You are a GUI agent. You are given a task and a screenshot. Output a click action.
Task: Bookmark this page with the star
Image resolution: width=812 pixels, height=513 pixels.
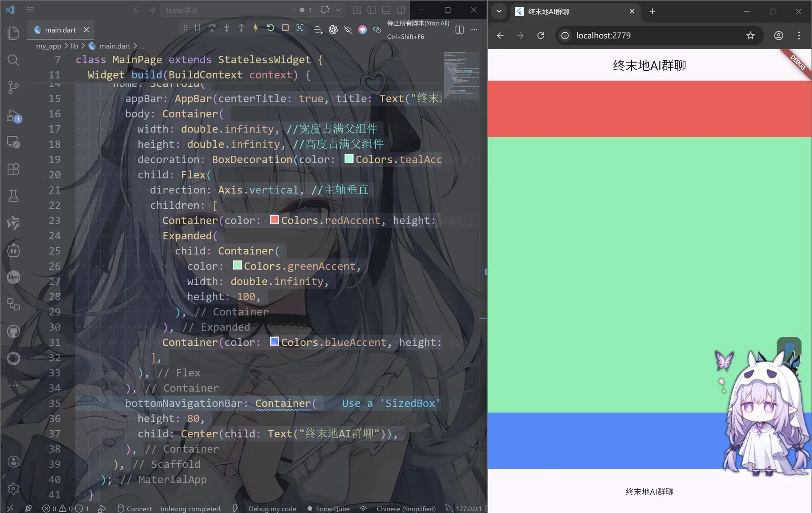(x=750, y=36)
